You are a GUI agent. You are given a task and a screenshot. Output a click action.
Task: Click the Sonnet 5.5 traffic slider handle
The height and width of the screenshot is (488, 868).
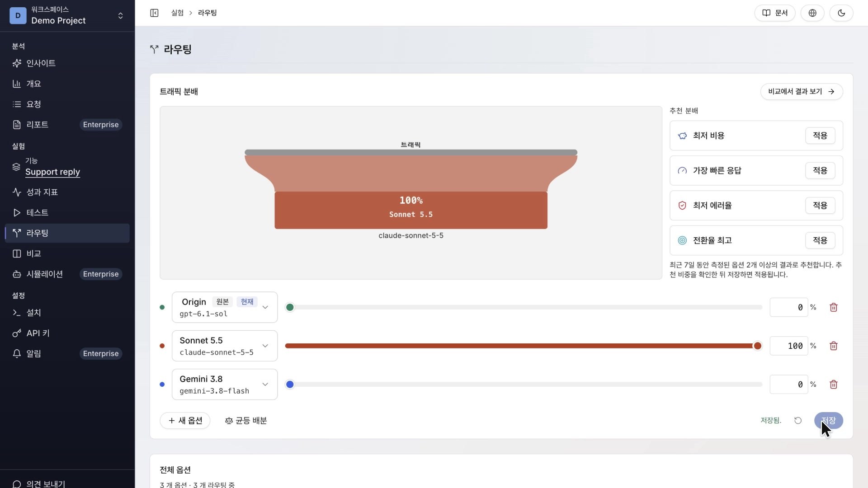click(757, 346)
